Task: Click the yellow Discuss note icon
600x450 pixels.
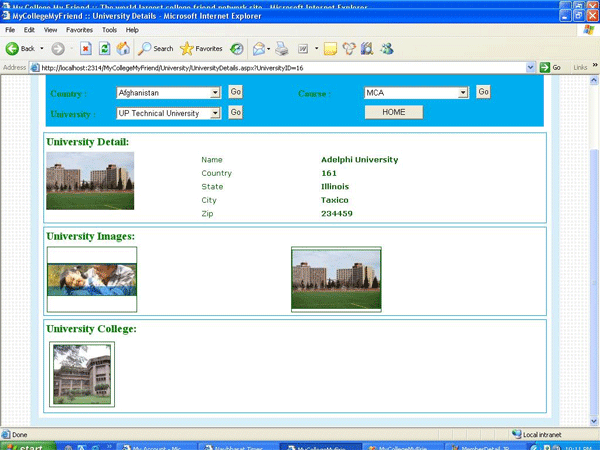Action: 330,49
